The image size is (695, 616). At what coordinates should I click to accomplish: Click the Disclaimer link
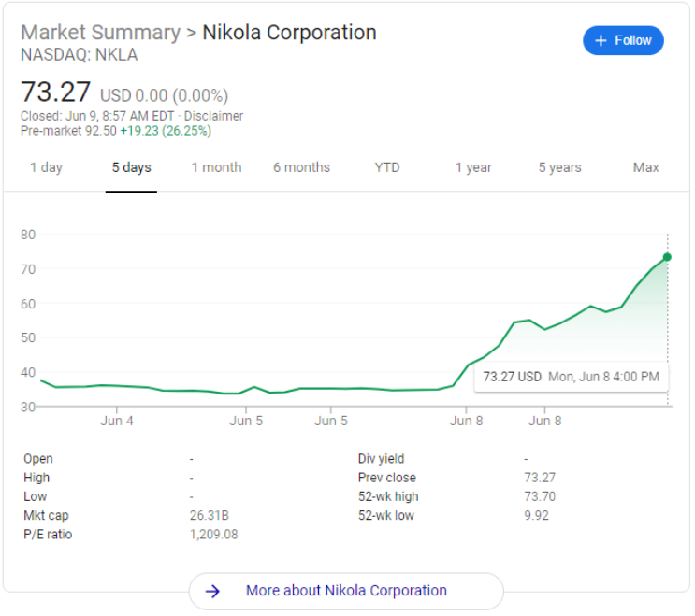213,116
